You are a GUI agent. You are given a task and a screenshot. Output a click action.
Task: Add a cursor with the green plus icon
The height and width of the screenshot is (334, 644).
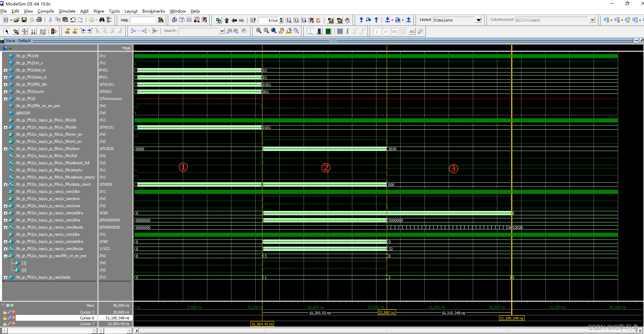12,305
